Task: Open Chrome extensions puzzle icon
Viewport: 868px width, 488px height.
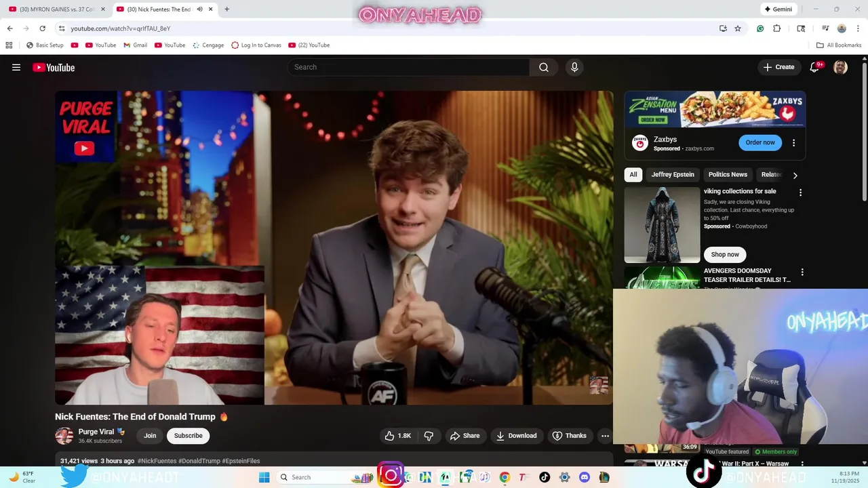Action: (x=777, y=28)
